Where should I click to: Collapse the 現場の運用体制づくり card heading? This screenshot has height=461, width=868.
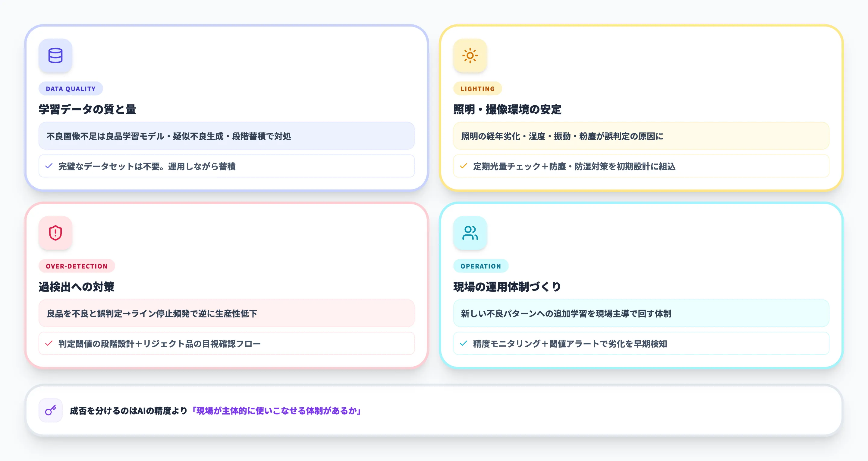[x=507, y=287]
